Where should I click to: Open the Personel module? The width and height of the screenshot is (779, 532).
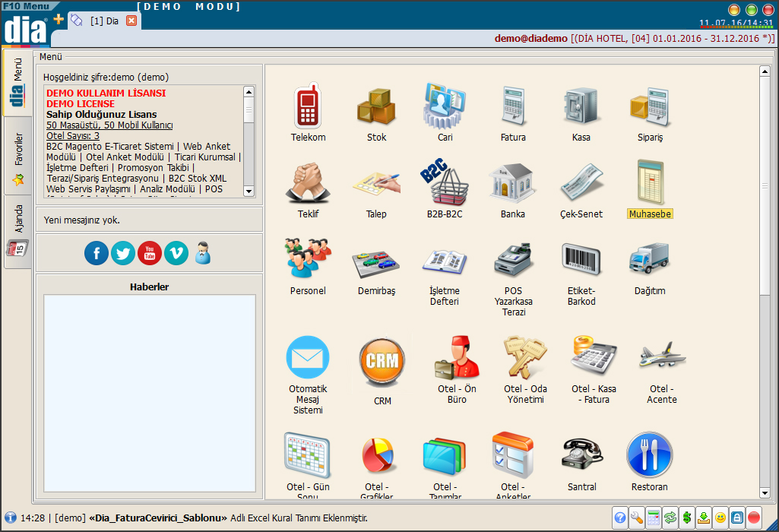coord(308,267)
